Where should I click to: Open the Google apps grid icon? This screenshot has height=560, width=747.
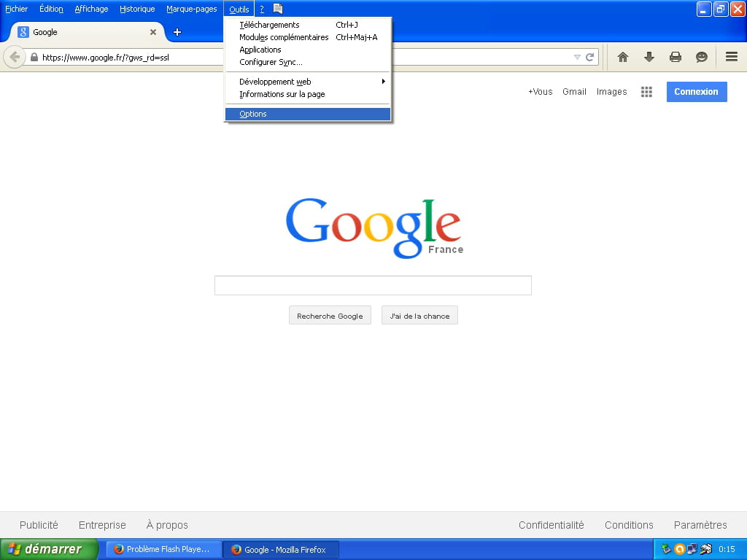point(646,92)
